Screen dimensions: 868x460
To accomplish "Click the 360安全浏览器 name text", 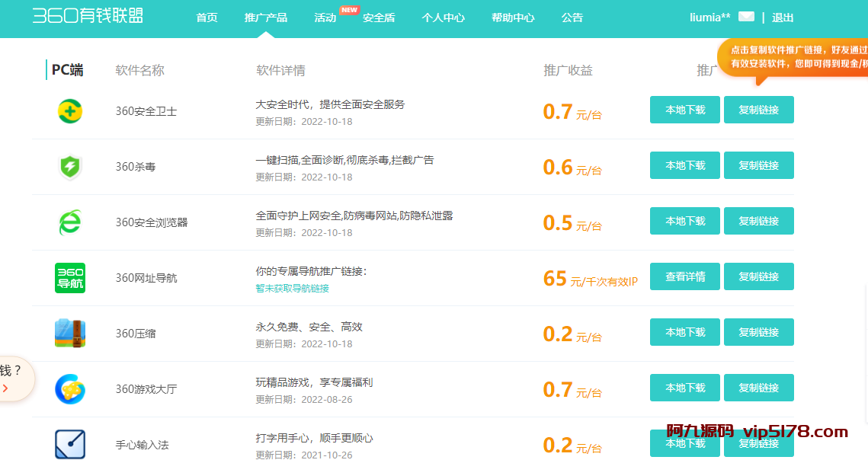I will [151, 222].
